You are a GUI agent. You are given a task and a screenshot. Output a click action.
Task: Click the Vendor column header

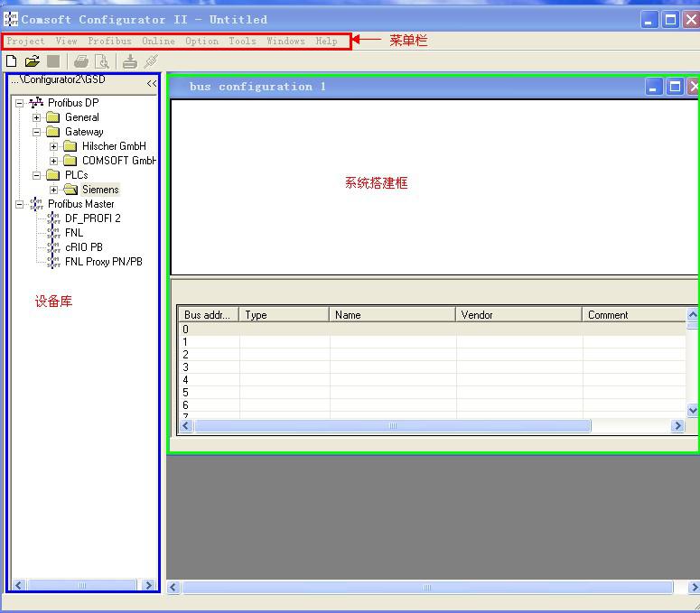coord(518,314)
